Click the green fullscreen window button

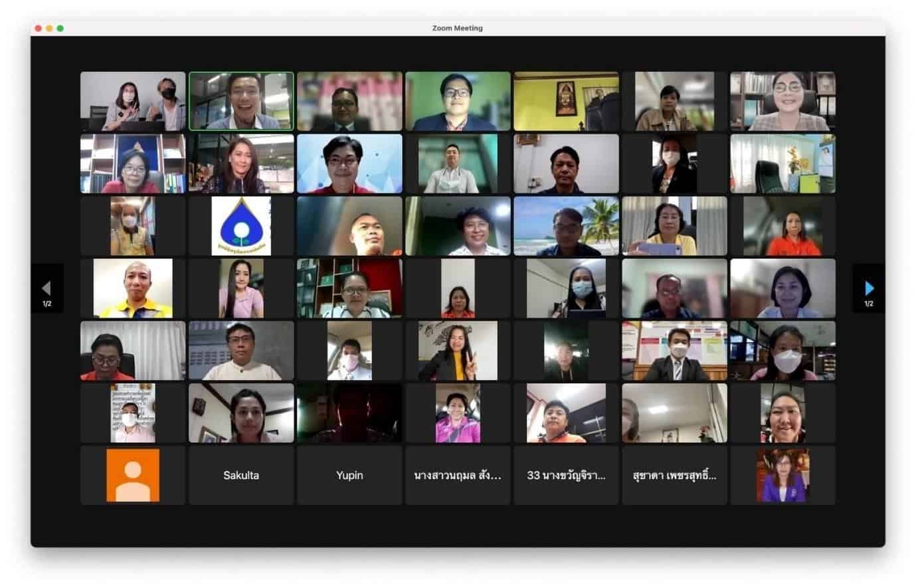tap(60, 29)
